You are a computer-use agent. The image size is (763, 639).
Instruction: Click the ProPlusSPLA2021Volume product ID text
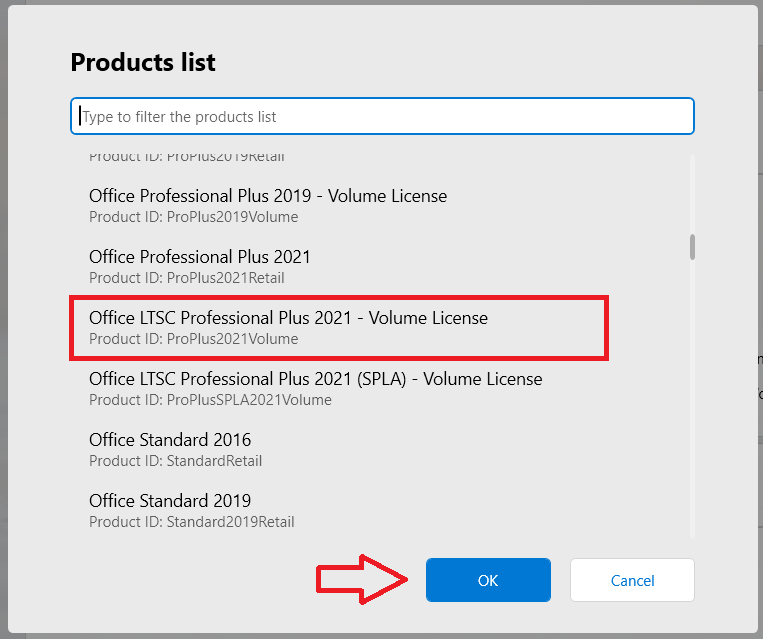(x=210, y=400)
